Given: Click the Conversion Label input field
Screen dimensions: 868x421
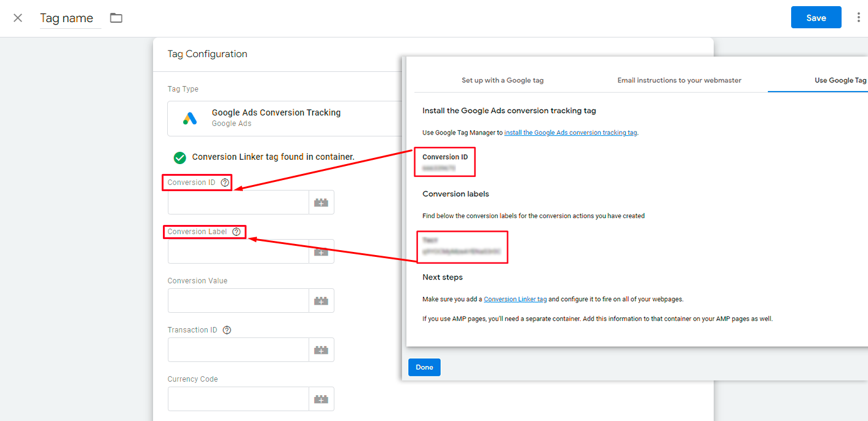Looking at the screenshot, I should 238,251.
